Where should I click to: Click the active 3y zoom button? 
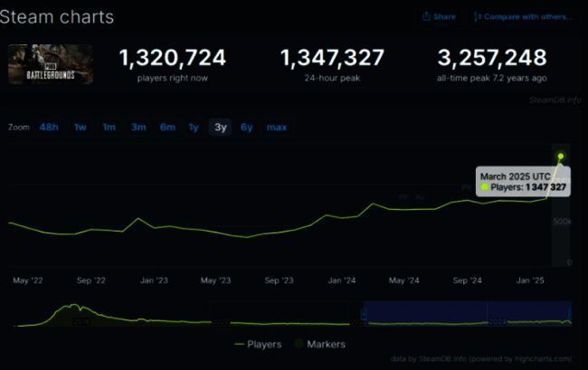click(220, 128)
